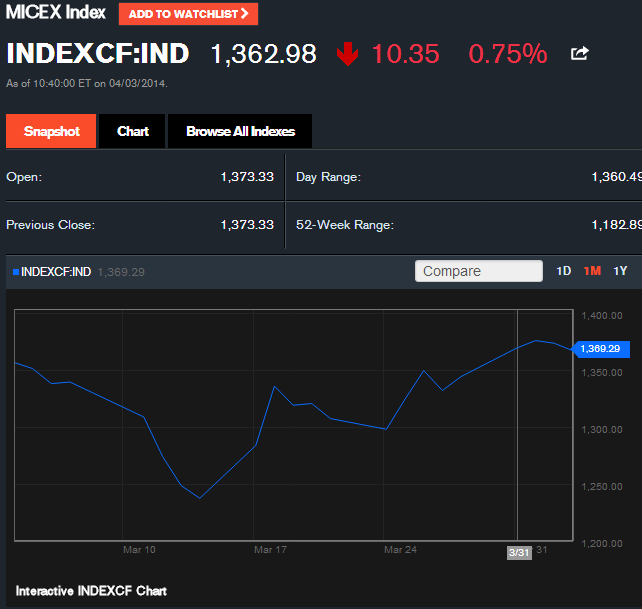Select the 1Y chart range

[x=621, y=271]
